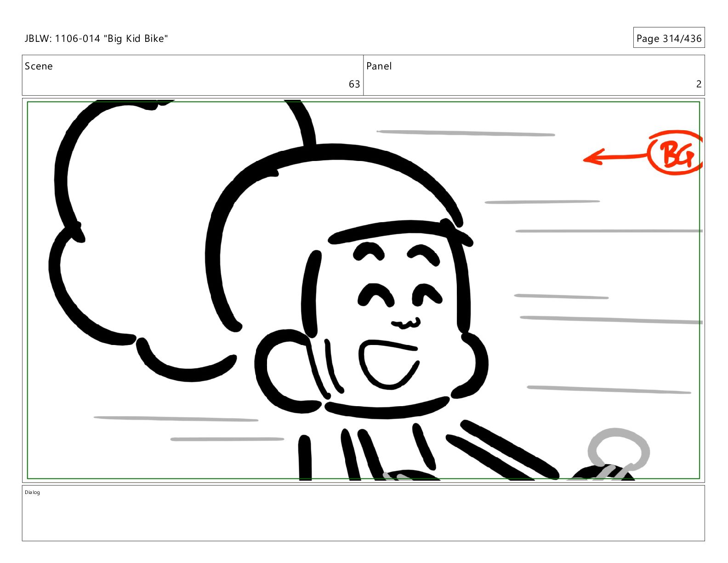Click the title 'JBLW: 1106-014 "Big Kid Bike"'
The width and height of the screenshot is (728, 563).
point(96,39)
